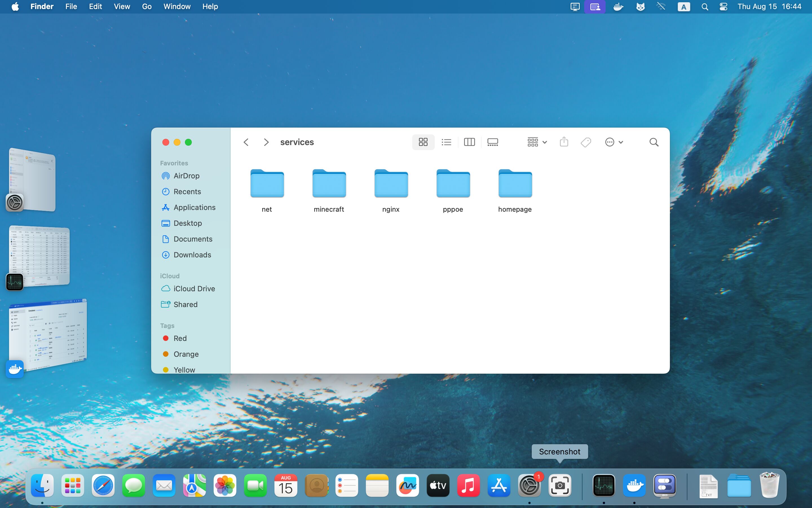Open the Edit menu
This screenshot has width=812, height=508.
coord(95,6)
